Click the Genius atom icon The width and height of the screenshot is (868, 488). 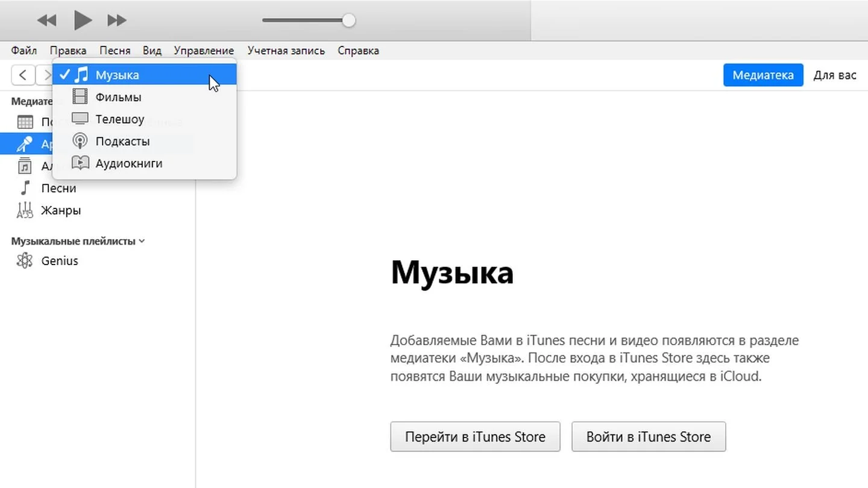[25, 261]
